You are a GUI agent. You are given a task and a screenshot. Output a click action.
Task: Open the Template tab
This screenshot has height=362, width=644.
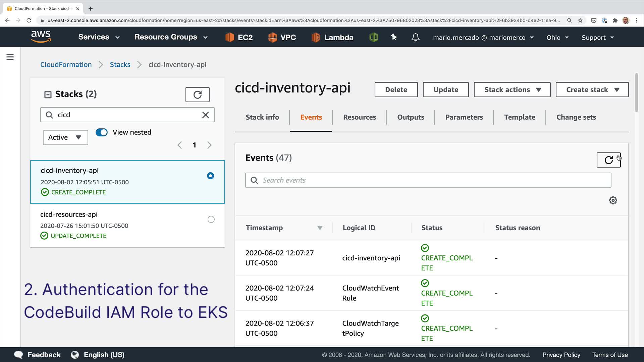click(x=519, y=117)
